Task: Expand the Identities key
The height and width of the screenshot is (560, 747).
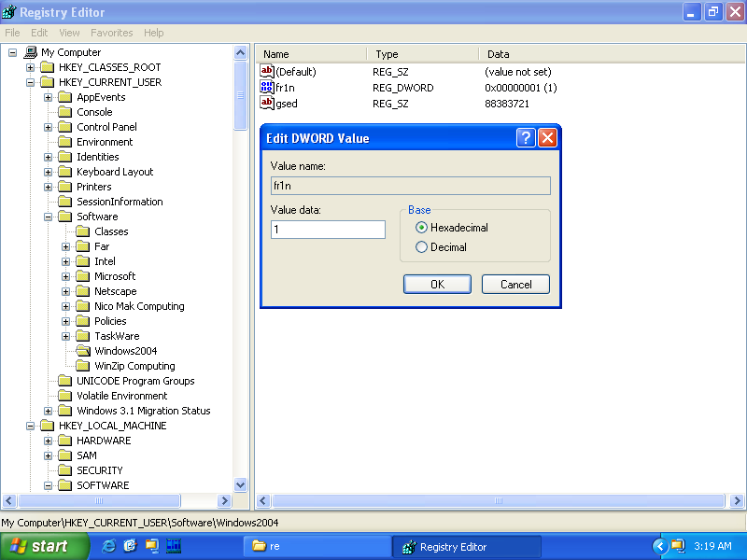Action: tap(49, 157)
